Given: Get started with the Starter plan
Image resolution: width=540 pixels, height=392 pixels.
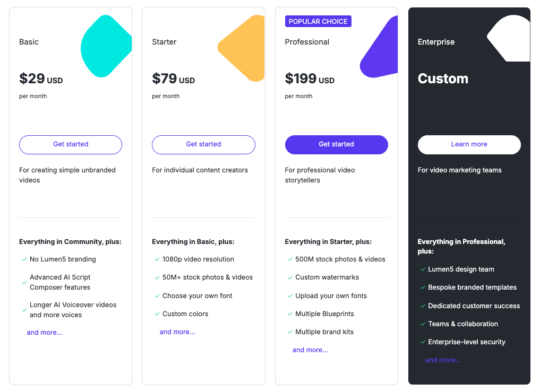Looking at the screenshot, I should [203, 145].
